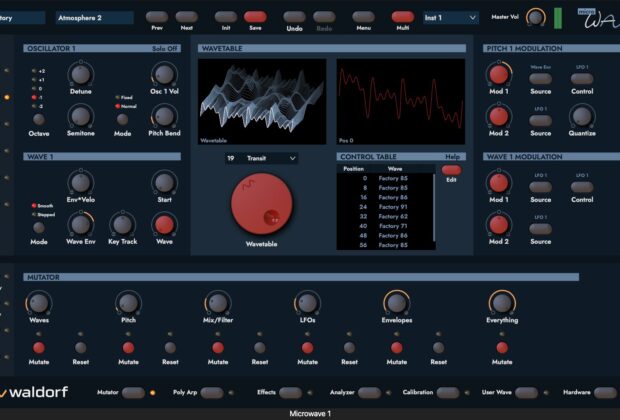Switch to the Effects panel

(x=290, y=393)
